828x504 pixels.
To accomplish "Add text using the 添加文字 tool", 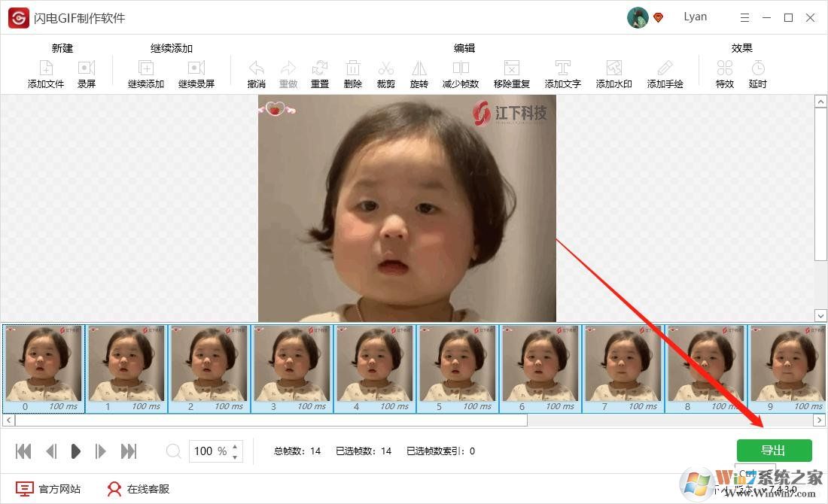I will 563,71.
